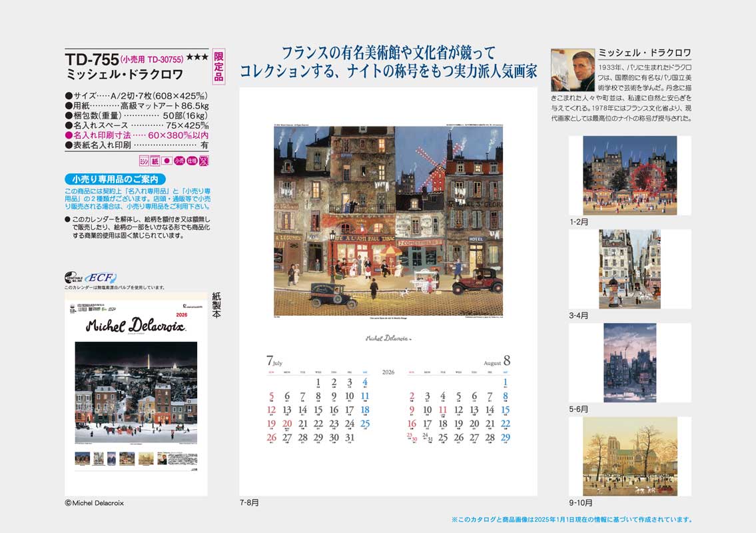This screenshot has height=533, width=756.
Task: Click the Michel Delacroix signature under painting
Action: (x=388, y=338)
